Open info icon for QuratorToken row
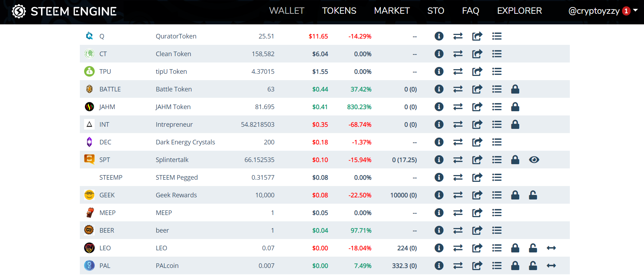Viewport: 644px width, 275px height. click(x=439, y=36)
